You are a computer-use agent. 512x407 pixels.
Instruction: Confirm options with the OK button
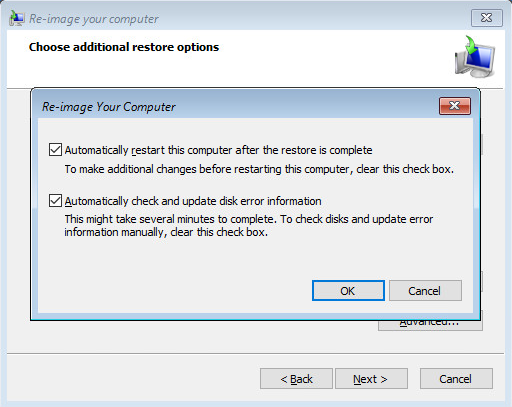[x=348, y=291]
